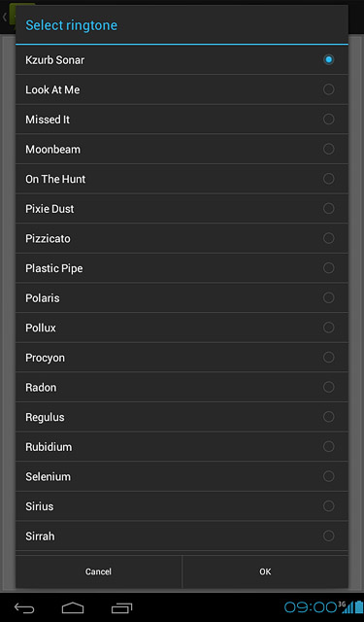Pick the Polaris ringtone entry

coord(182,298)
